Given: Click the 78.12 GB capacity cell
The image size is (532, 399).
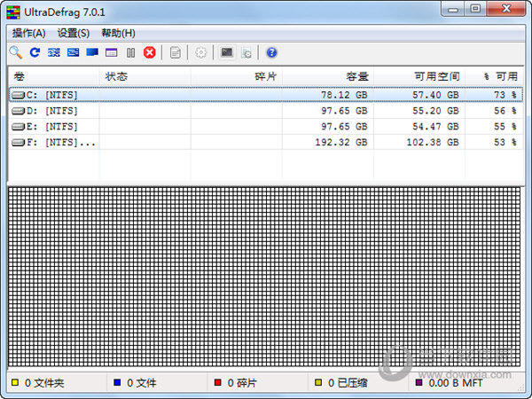Looking at the screenshot, I should pos(344,95).
